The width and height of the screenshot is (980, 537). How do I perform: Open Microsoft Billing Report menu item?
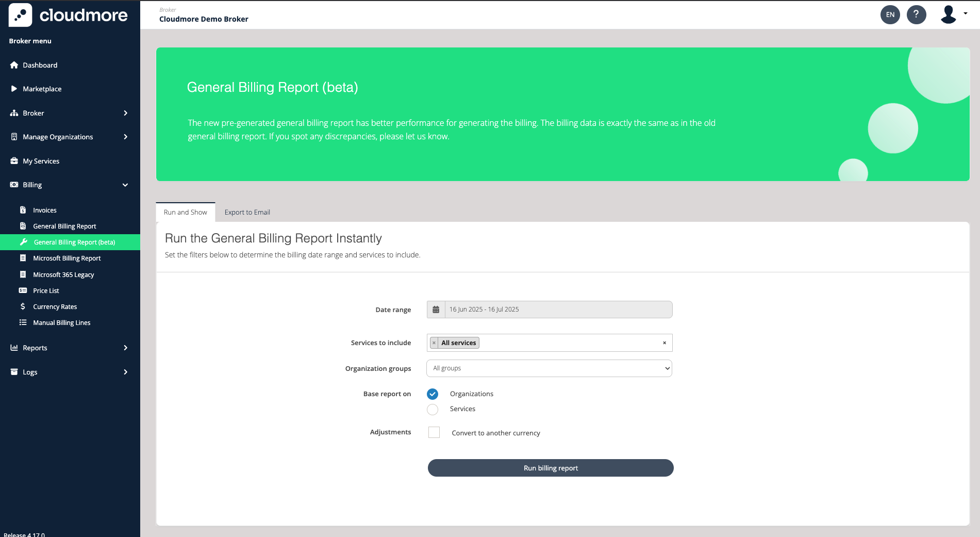point(67,258)
